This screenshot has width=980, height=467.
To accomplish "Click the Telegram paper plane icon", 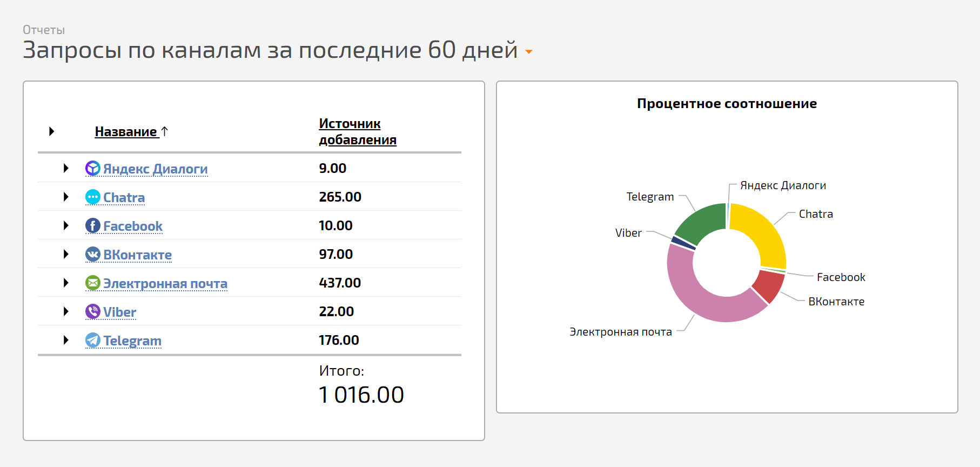I will click(x=93, y=340).
